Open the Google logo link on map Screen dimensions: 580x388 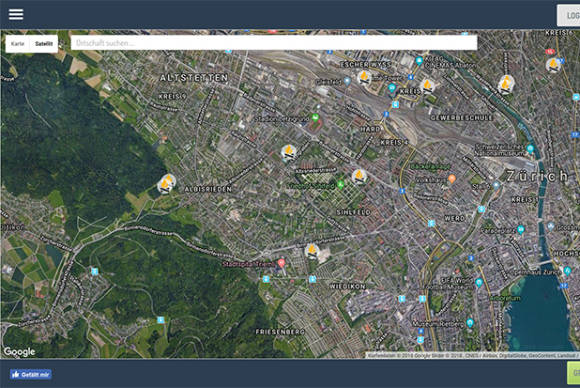coord(20,351)
